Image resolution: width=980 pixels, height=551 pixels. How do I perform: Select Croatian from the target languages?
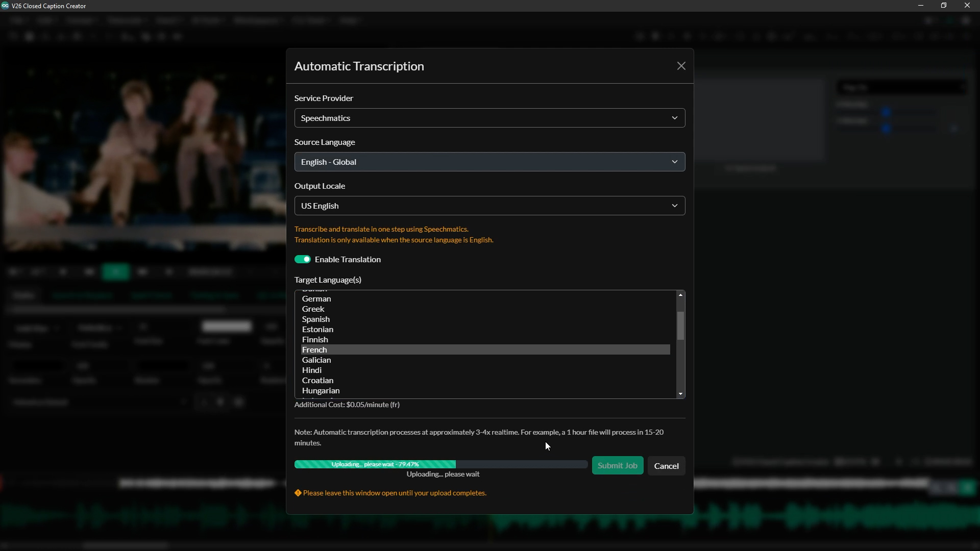485,381
